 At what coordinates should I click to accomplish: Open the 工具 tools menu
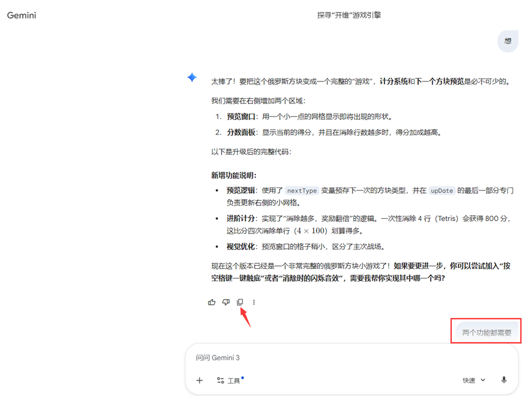click(x=230, y=380)
